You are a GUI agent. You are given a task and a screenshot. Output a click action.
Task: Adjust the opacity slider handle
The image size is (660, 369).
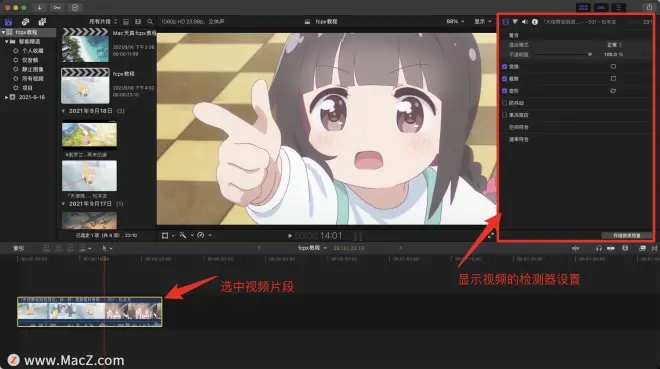[x=590, y=54]
